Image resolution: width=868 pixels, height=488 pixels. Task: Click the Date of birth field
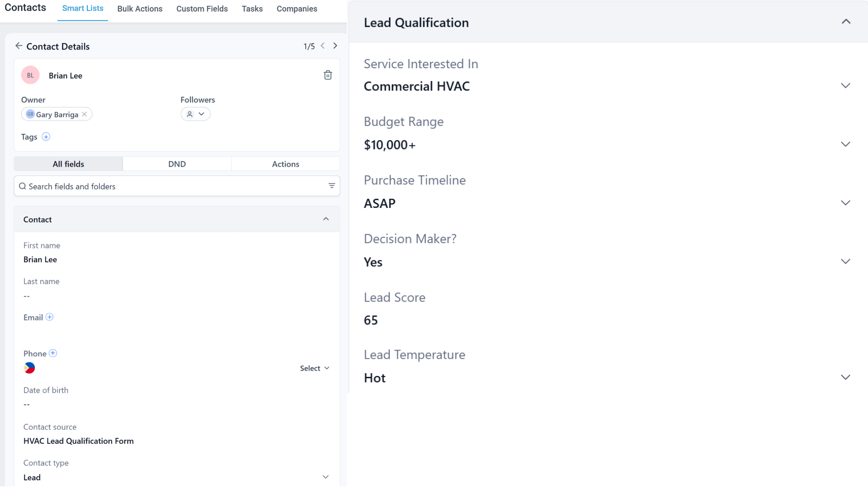[27, 404]
